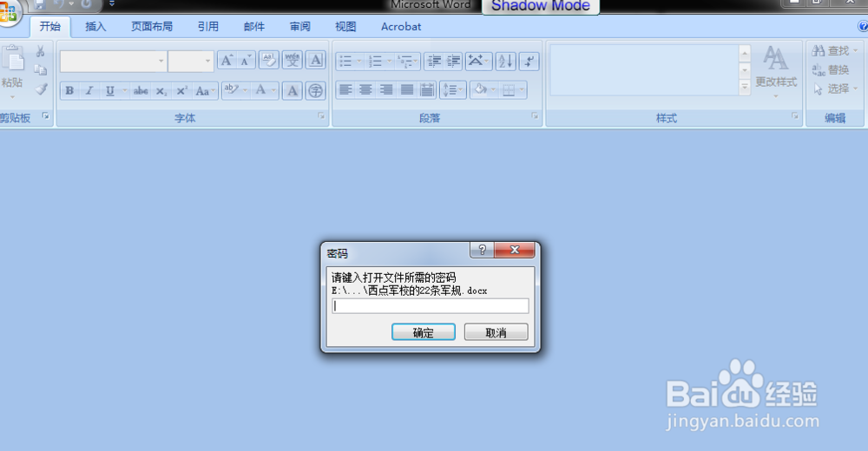Click the Distributed alignment icon
The width and height of the screenshot is (868, 451).
tap(427, 89)
